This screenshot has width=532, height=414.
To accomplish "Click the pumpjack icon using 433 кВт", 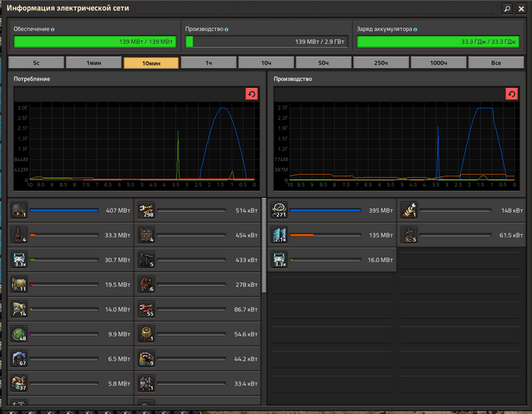I will (x=146, y=260).
